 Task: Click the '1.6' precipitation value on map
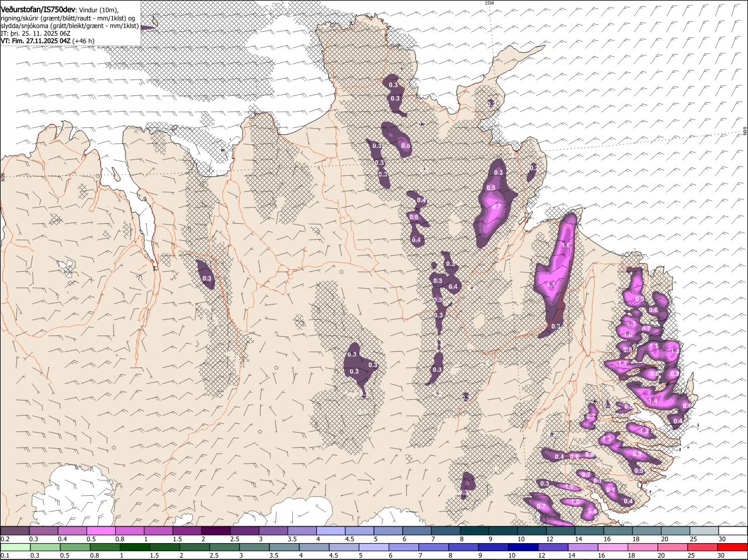[565, 246]
